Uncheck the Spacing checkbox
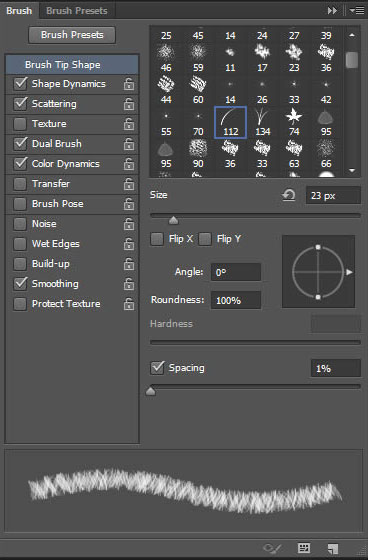Screen dimensions: 368x560 (157, 368)
